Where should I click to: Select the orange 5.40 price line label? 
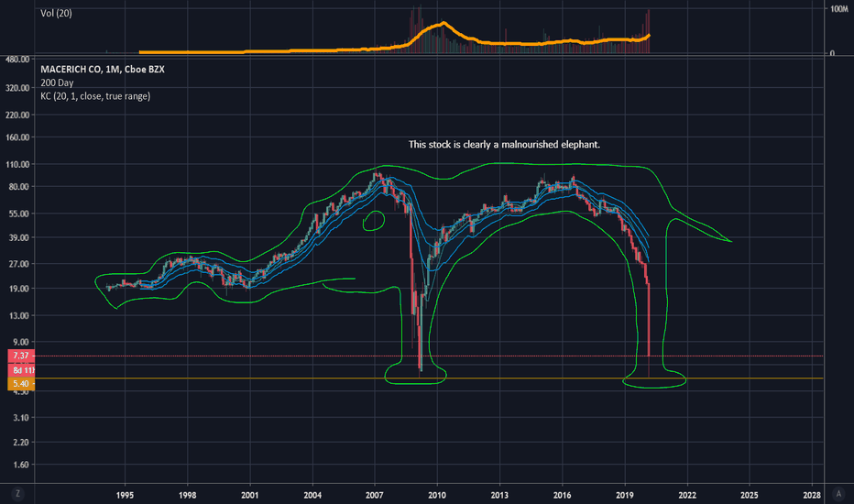point(21,384)
